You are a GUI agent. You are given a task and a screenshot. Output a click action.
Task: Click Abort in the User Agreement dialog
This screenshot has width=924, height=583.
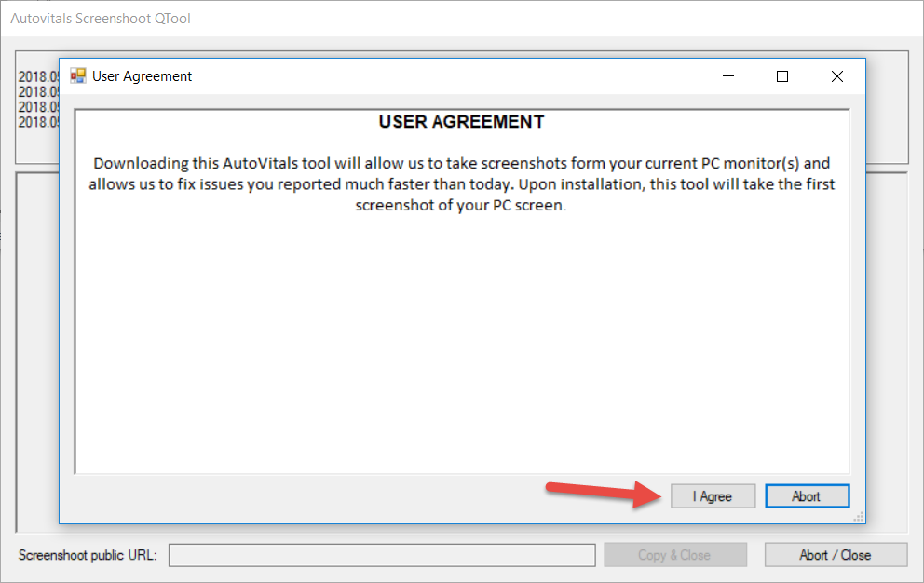click(808, 496)
